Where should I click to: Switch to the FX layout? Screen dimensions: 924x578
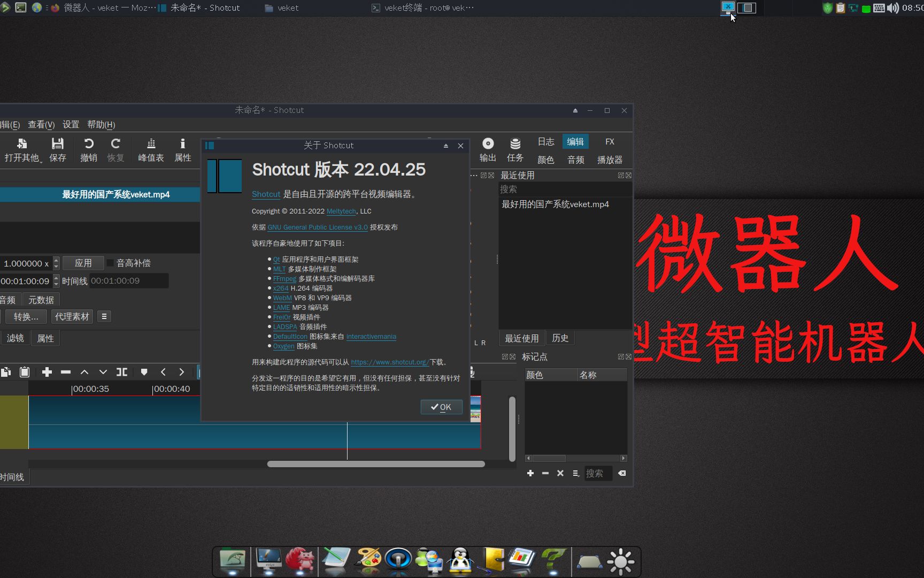tap(610, 141)
